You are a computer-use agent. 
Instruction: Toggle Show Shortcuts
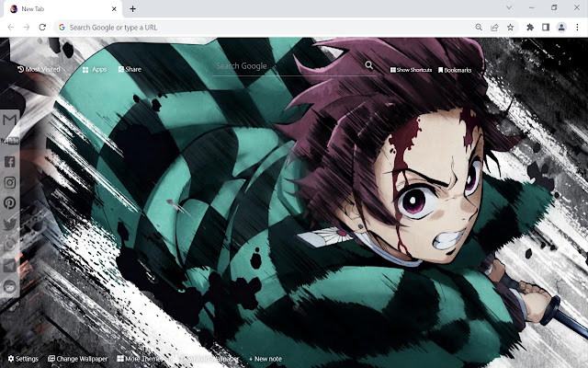pos(411,70)
